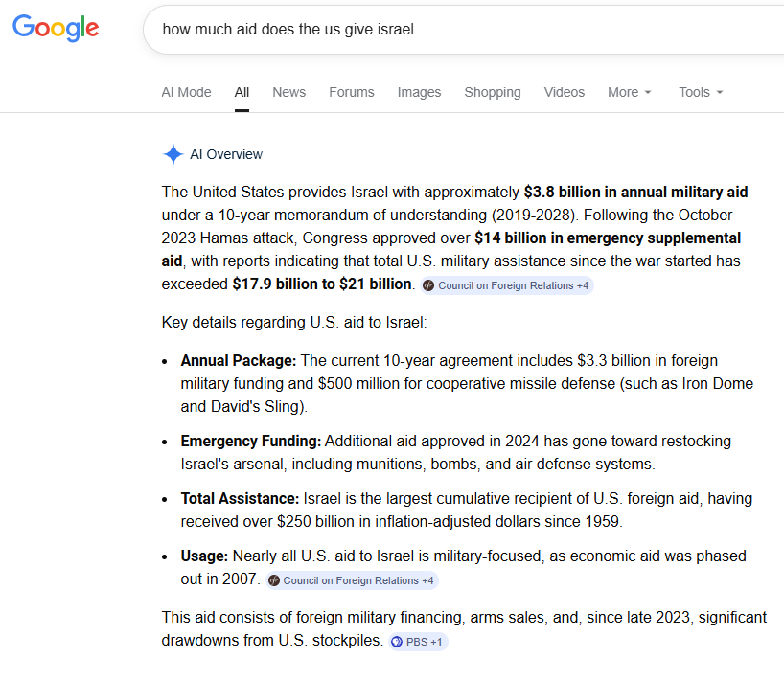Open the Tools dropdown
Image resolution: width=784 pixels, height=681 pixels.
click(x=701, y=92)
